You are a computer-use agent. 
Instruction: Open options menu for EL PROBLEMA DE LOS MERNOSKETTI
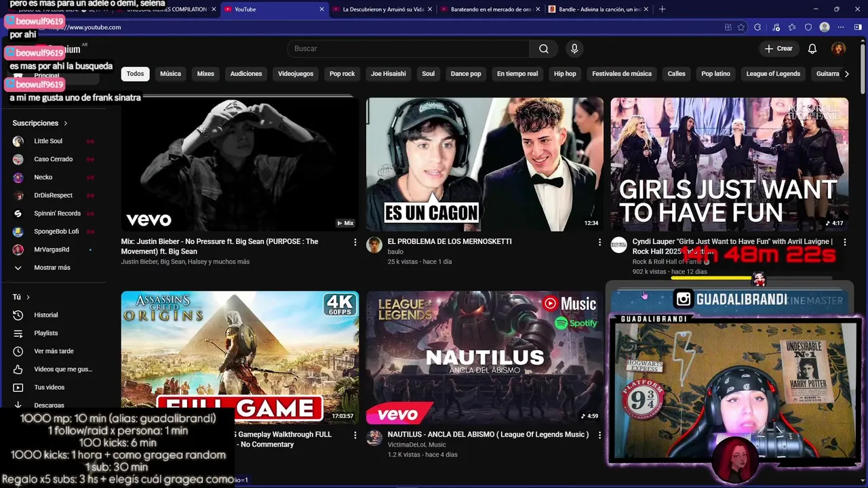(x=599, y=242)
